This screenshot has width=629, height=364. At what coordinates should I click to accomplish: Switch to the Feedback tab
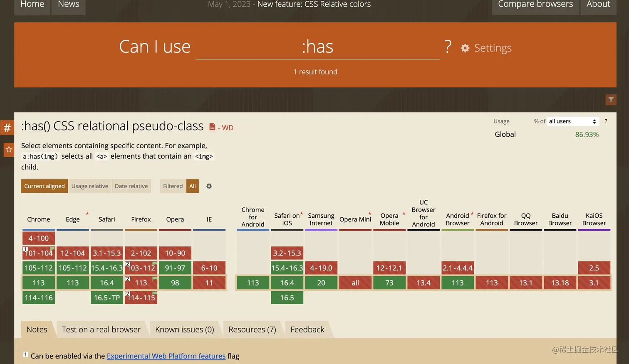click(x=307, y=330)
